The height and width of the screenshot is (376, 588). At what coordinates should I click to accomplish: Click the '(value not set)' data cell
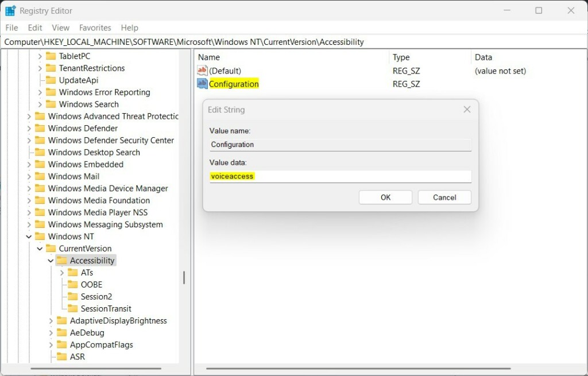(500, 71)
